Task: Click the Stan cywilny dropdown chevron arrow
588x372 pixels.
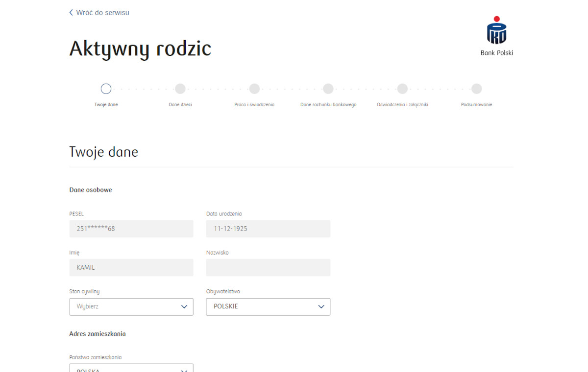Action: 185,306
